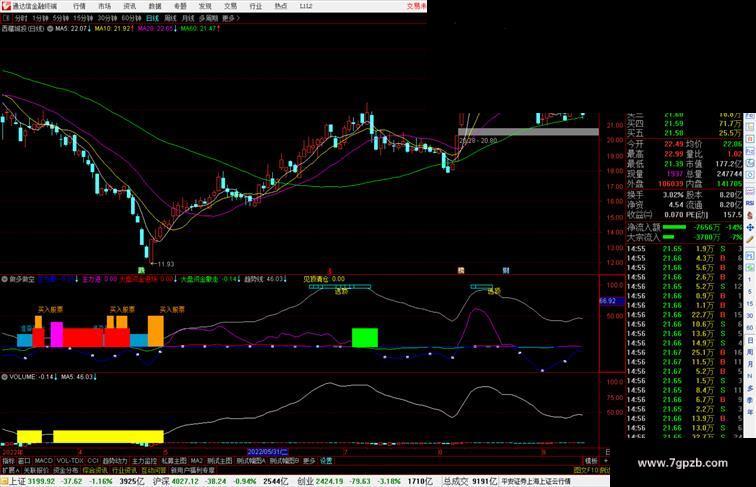756x487 pixels.
Task: Select 季 period sidebar icon
Action: click(750, 400)
